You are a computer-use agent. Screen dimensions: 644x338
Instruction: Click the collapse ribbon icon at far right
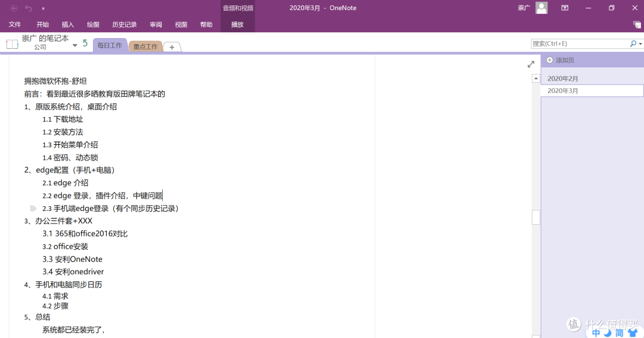[x=637, y=24]
